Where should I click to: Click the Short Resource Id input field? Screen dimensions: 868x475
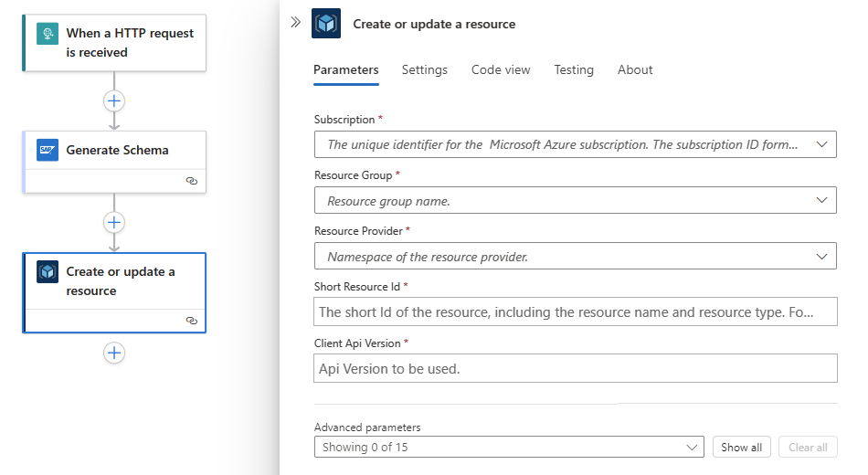(x=575, y=311)
